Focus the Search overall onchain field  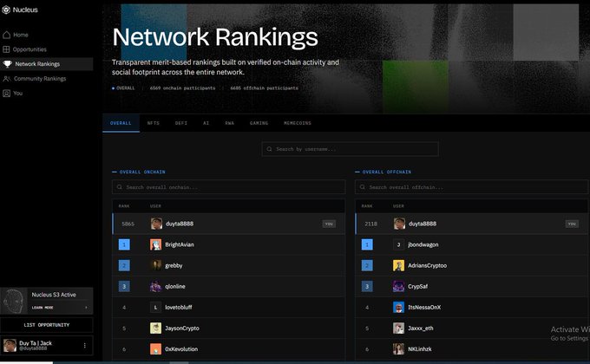(x=228, y=187)
